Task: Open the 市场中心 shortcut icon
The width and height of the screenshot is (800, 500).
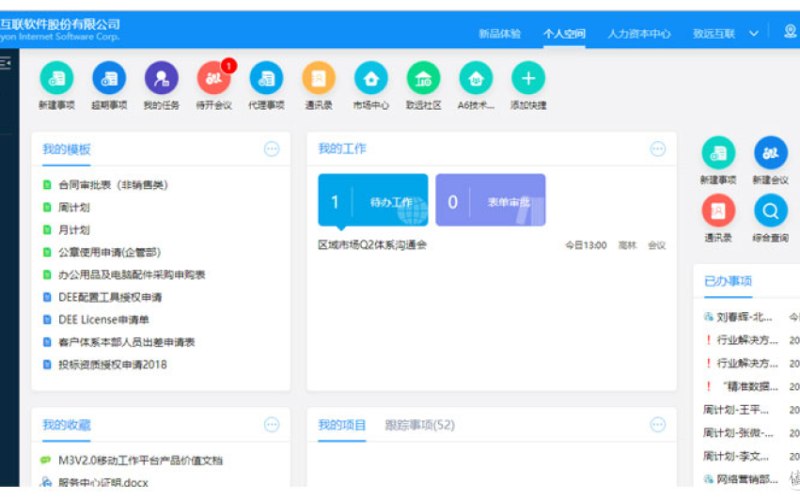Action: (x=371, y=78)
